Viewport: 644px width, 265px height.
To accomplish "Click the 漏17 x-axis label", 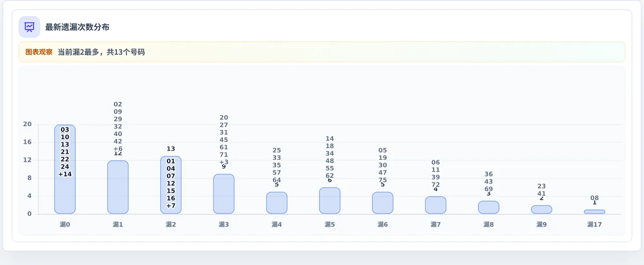I will pos(595,224).
